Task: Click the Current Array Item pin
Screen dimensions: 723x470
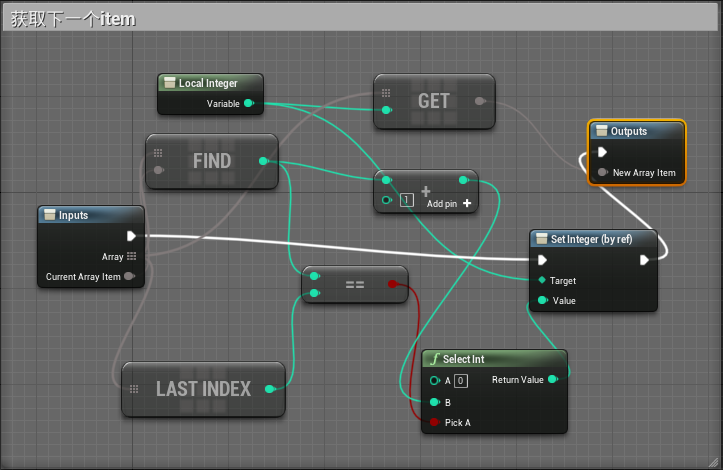Action: click(130, 277)
